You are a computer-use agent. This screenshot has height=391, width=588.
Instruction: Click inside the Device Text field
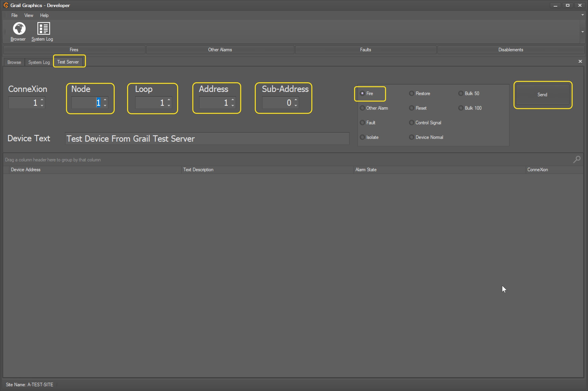207,138
